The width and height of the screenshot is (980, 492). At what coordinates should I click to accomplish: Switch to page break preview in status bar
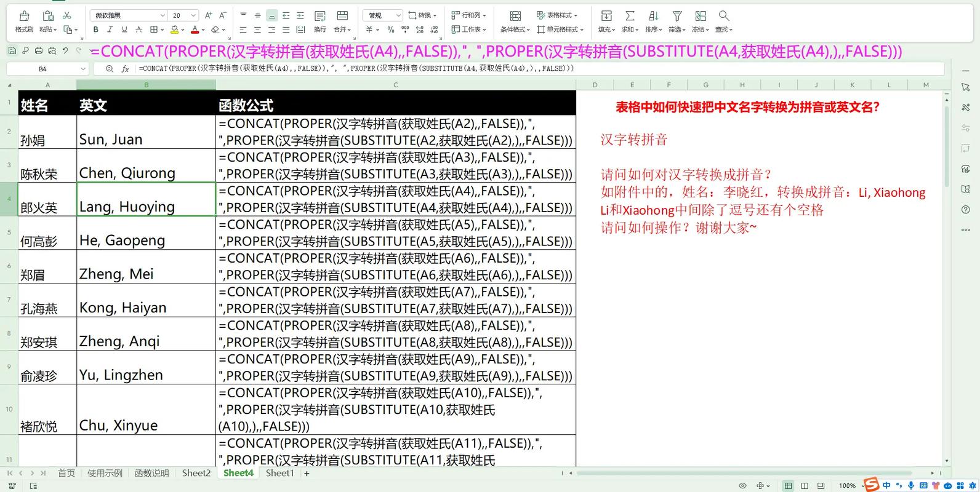click(805, 485)
